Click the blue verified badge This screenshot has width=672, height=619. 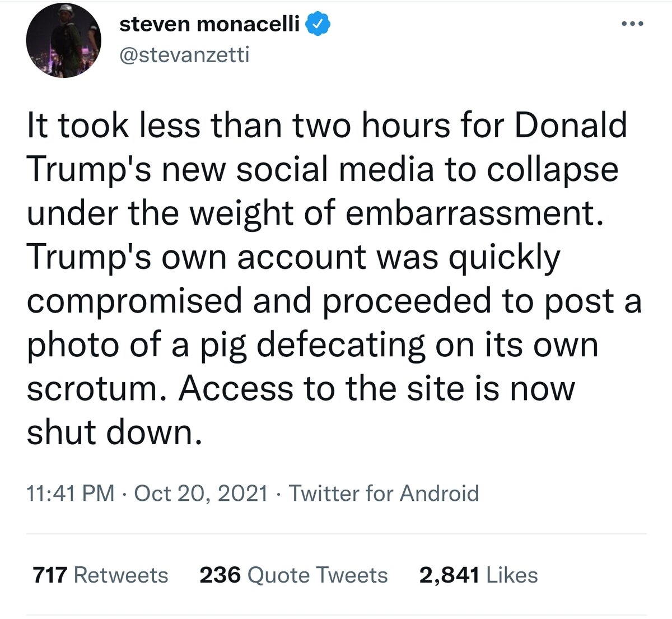(x=319, y=24)
